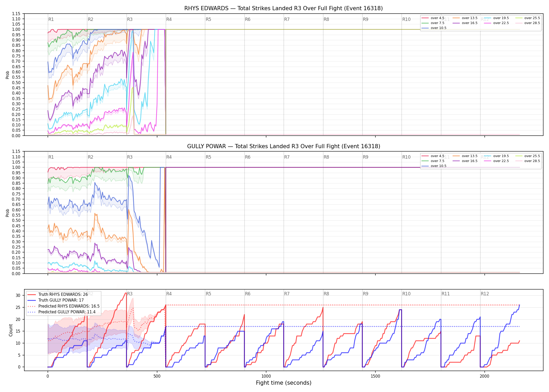Select 'over 10.5' legend entry in middle chart
The width and height of the screenshot is (549, 392).
pyautogui.click(x=434, y=166)
